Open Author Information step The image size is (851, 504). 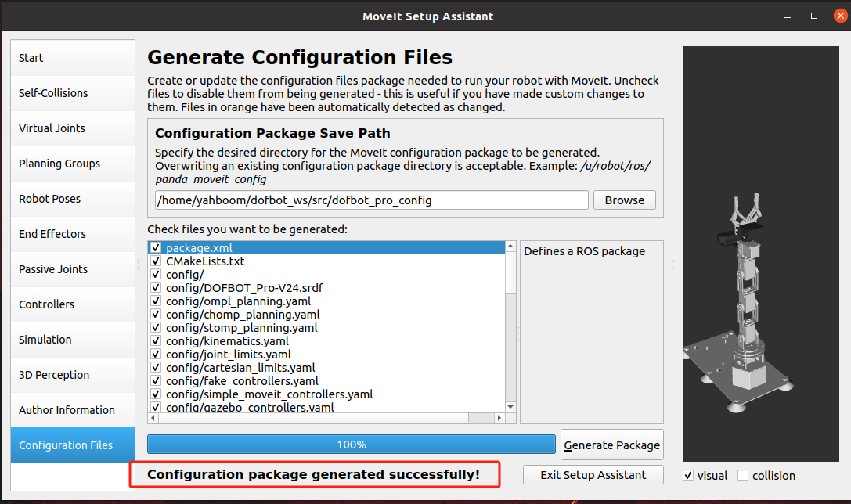pyautogui.click(x=73, y=410)
